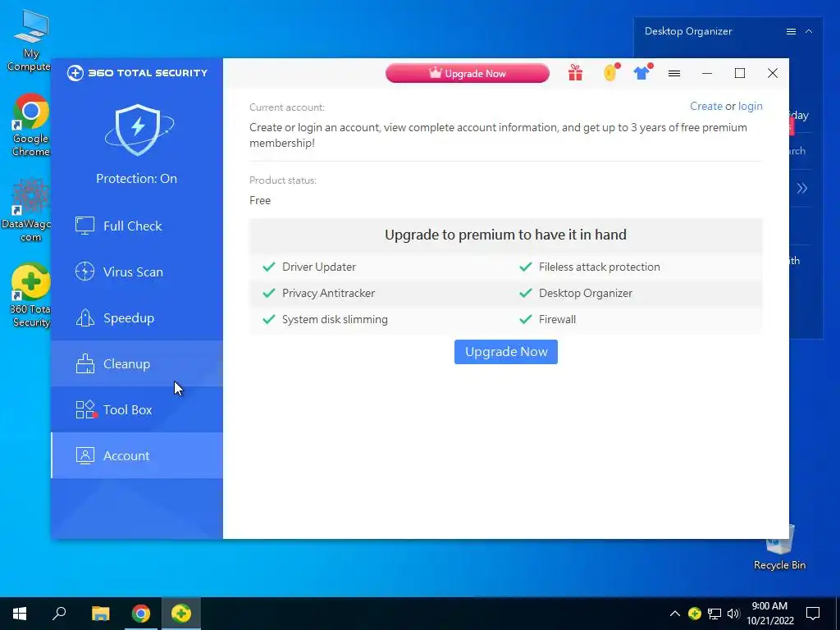Click the Free product status text

[260, 200]
